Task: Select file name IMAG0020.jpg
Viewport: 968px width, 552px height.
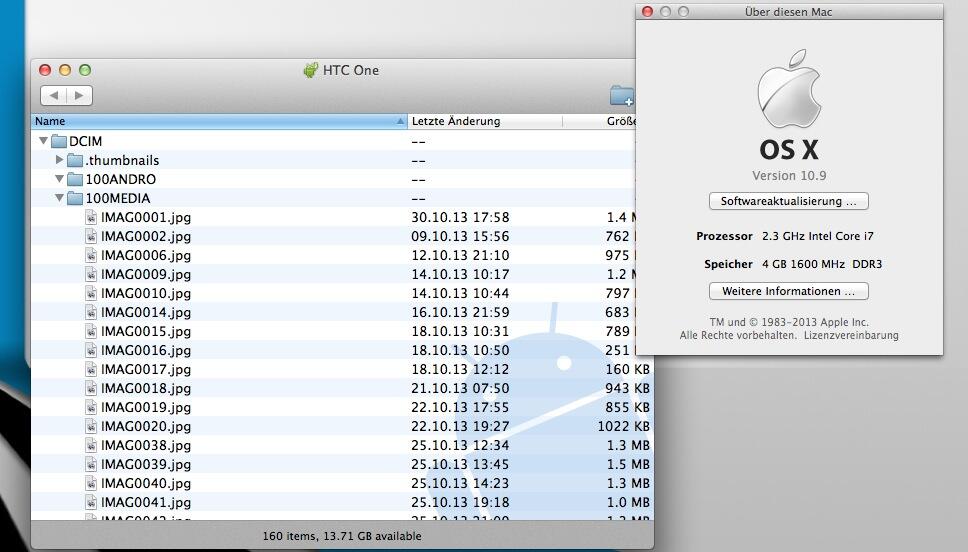Action: tap(146, 426)
